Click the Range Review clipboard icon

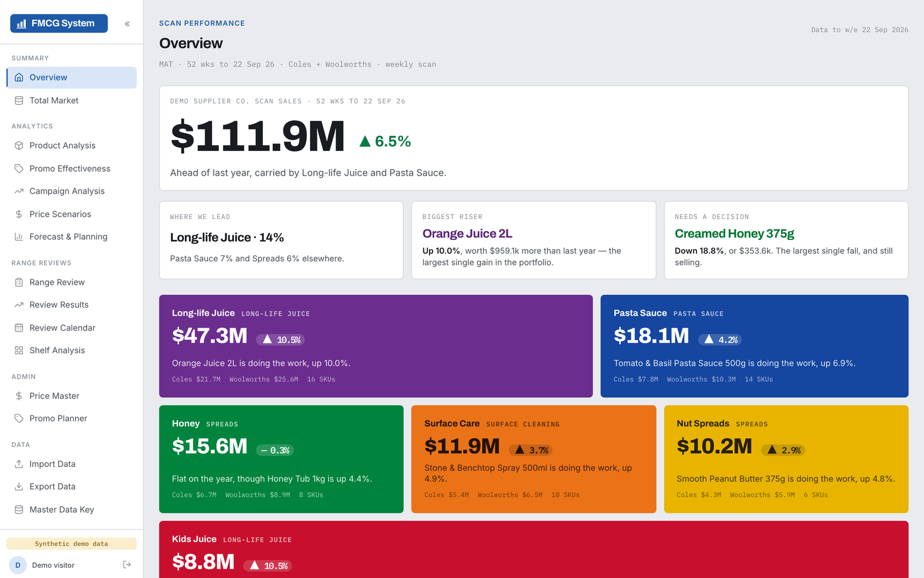19,283
